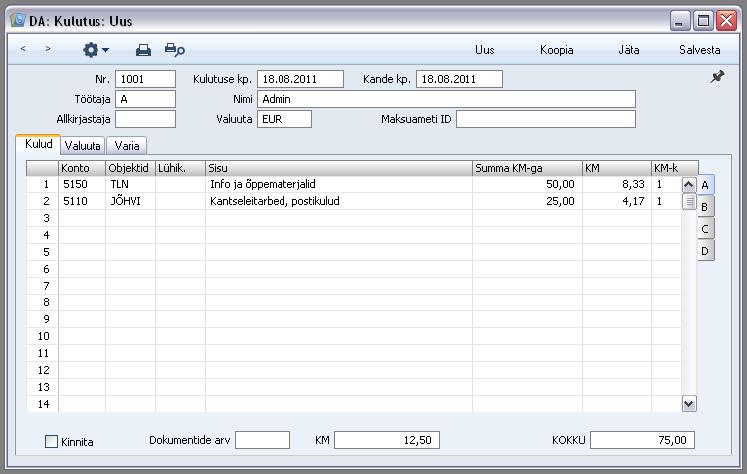Open print preview with magnifier printer icon
The height and width of the screenshot is (474, 747).
pos(175,50)
